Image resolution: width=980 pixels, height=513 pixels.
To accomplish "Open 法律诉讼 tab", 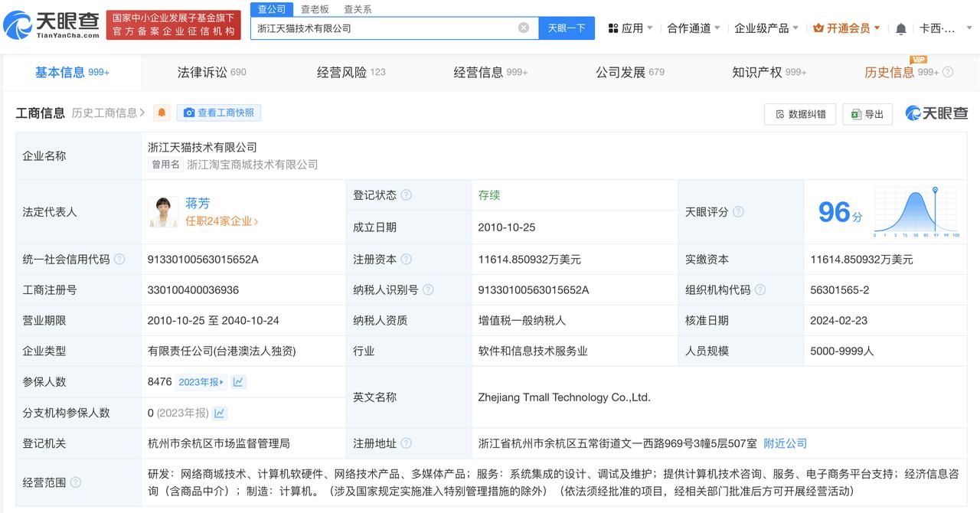I will 212,72.
